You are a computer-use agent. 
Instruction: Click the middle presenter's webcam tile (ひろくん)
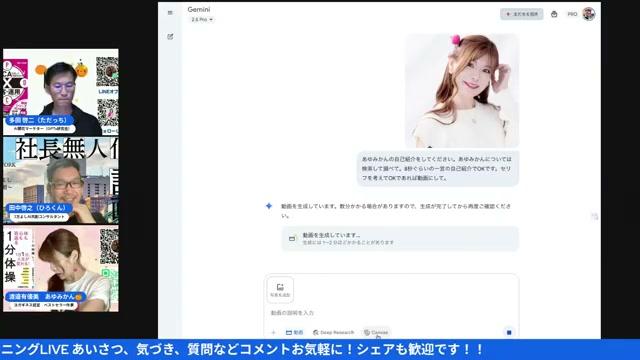tap(61, 180)
